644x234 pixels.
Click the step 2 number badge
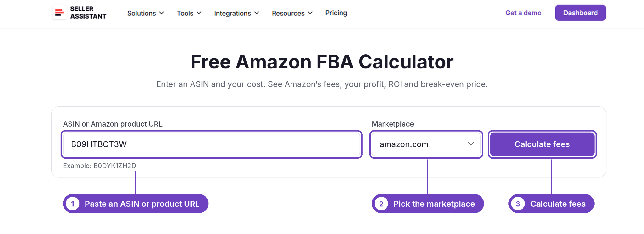point(381,204)
